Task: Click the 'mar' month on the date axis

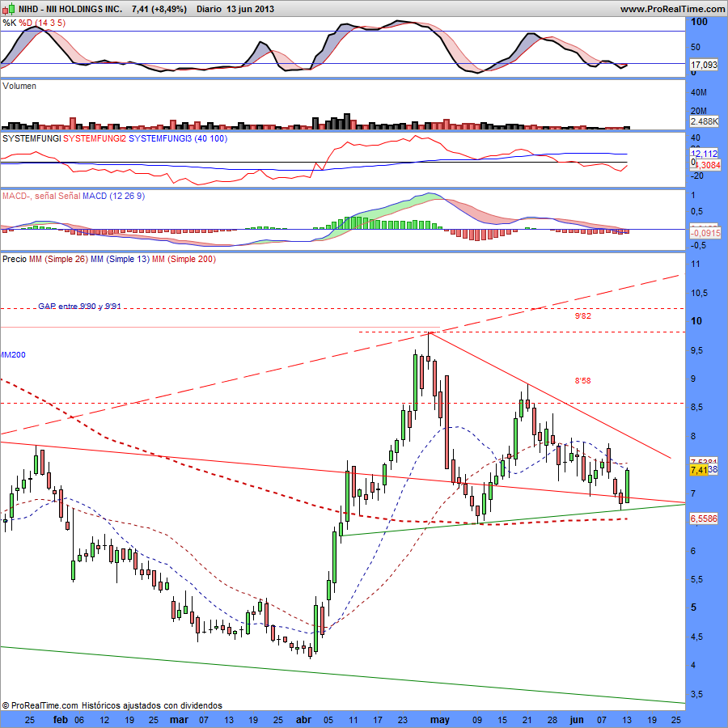Action: [180, 720]
